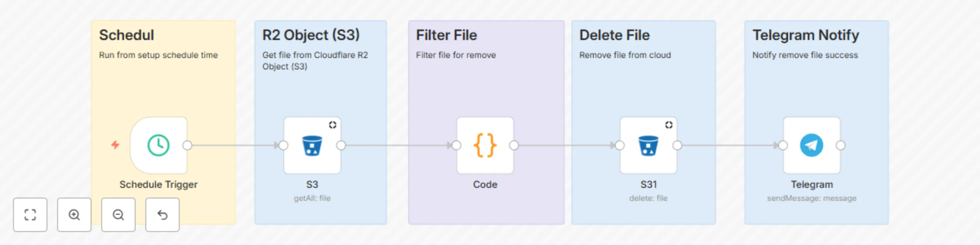Open the S3 bucket node
This screenshot has height=245, width=980.
312,145
